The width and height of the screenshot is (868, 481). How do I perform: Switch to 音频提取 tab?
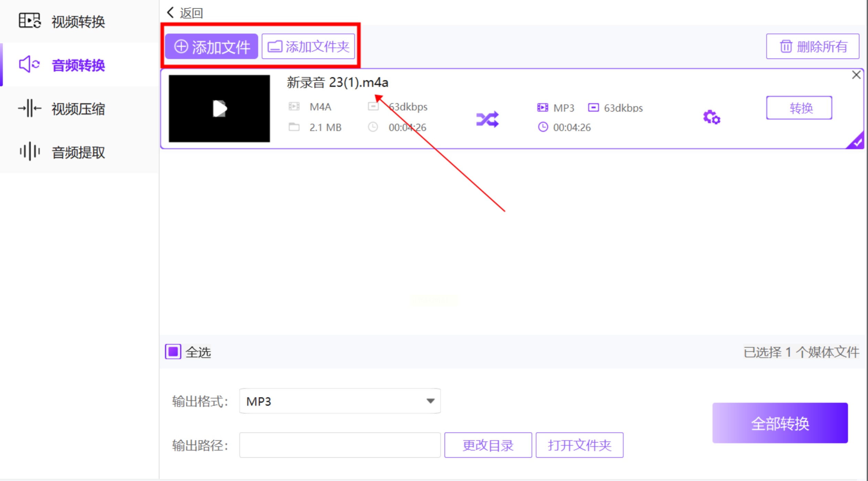(x=78, y=152)
